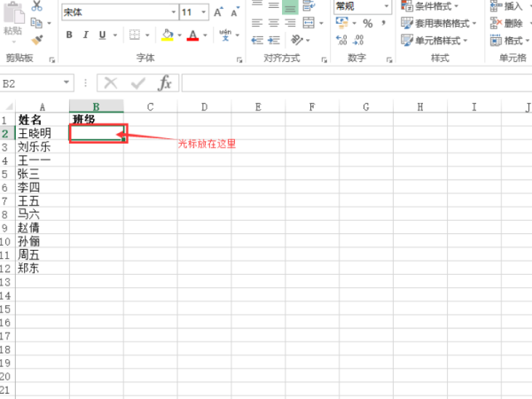Open Format as Table (套用表格格式)
Viewport: 532px width, 399px height.
point(438,23)
